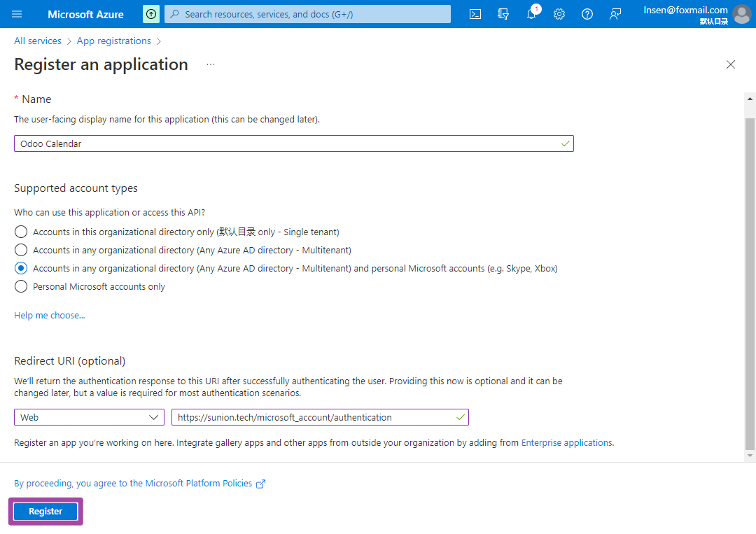756x534 pixels.
Task: Select the single tenant account option
Action: tap(21, 232)
